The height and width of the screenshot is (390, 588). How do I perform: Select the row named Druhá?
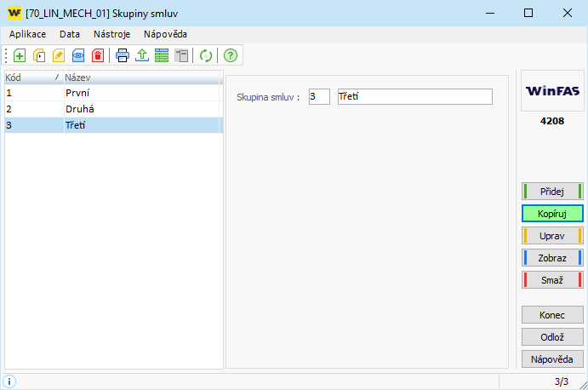click(114, 109)
